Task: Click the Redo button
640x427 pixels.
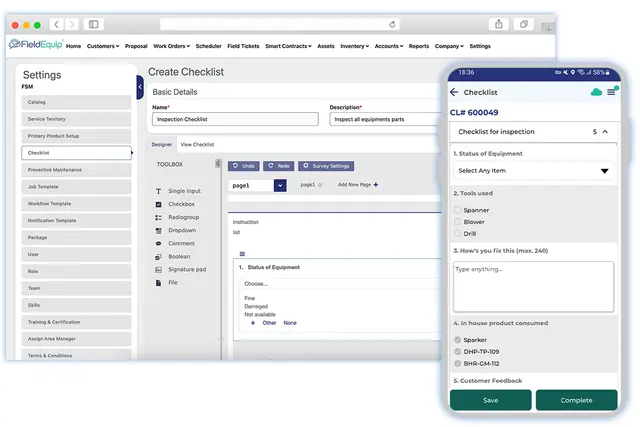Action: [x=279, y=166]
